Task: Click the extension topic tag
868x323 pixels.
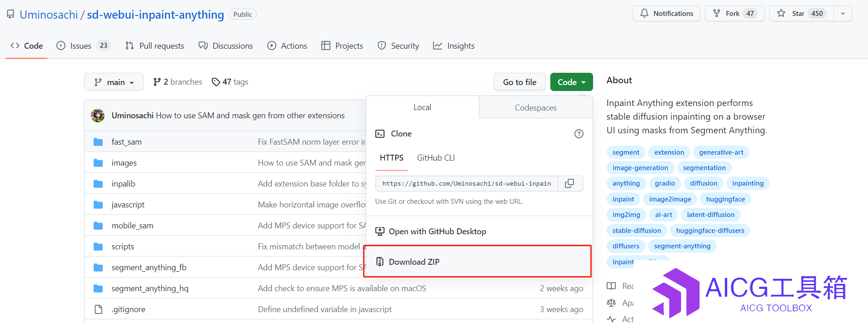Action: click(669, 152)
